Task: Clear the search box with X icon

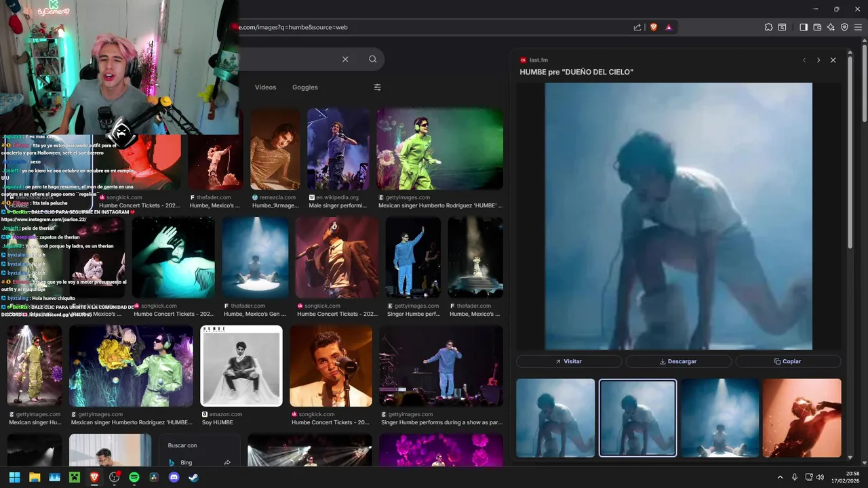Action: (x=345, y=59)
